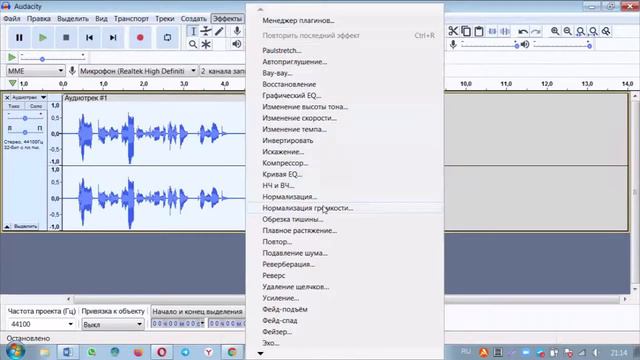Click the Undo arrow icon
This screenshot has height=360, width=640.
tap(523, 31)
